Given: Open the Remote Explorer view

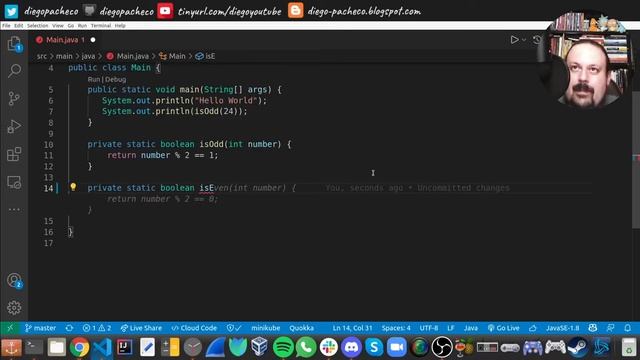Looking at the screenshot, I should pyautogui.click(x=14, y=182).
